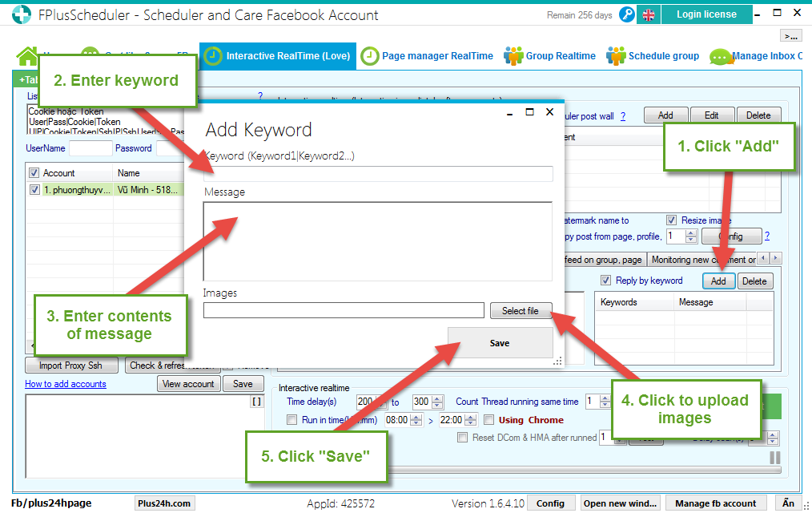
Task: Click Delete beside Reply by keyword
Action: click(754, 281)
